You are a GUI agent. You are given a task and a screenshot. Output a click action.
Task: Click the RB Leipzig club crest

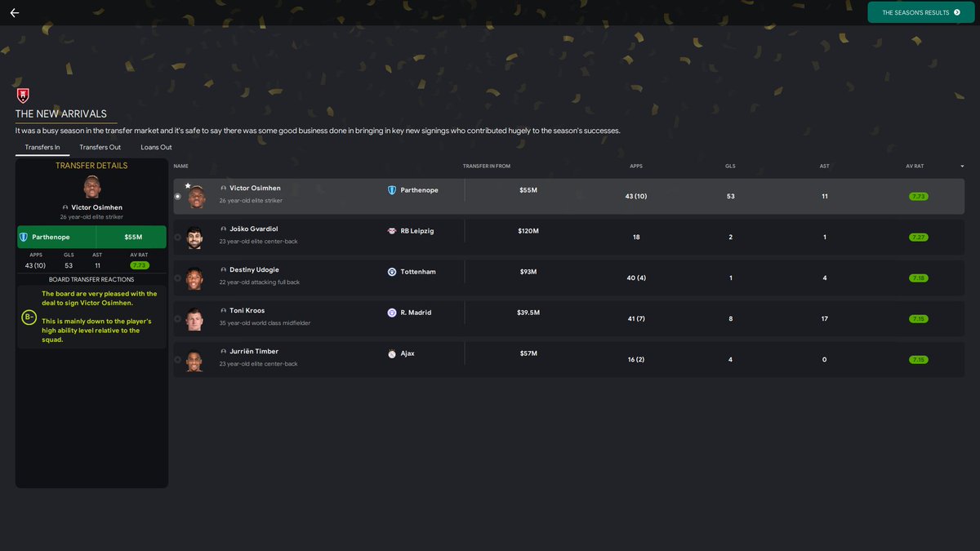point(392,231)
